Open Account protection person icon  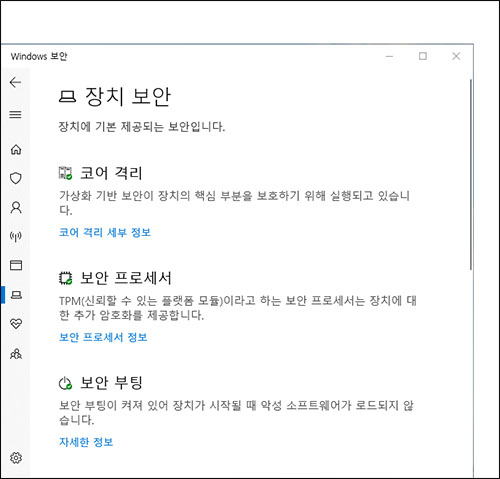[x=16, y=207]
